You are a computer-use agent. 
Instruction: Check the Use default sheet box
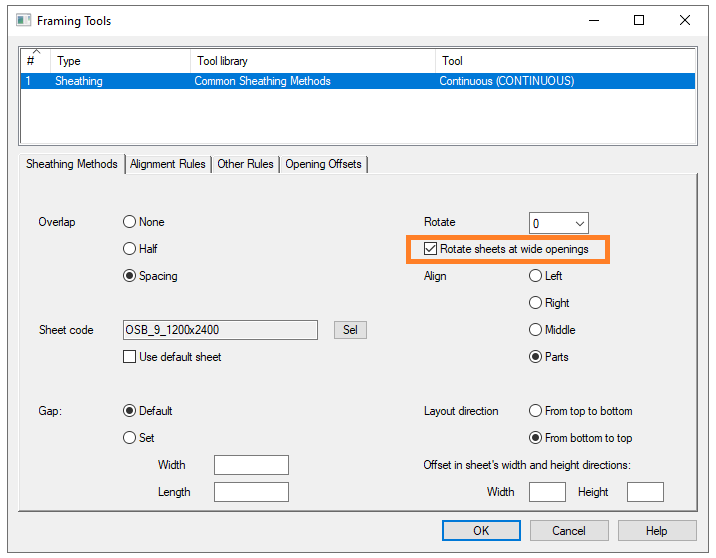pos(129,357)
